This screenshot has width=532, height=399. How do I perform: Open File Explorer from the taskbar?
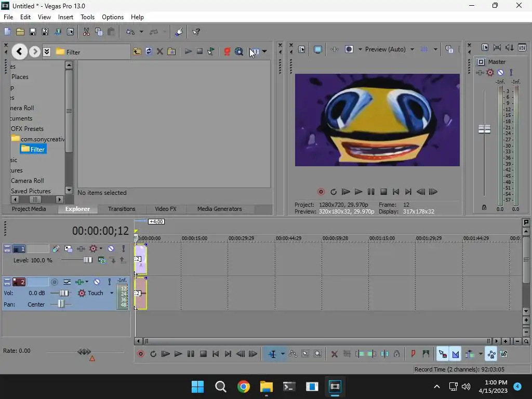click(267, 387)
